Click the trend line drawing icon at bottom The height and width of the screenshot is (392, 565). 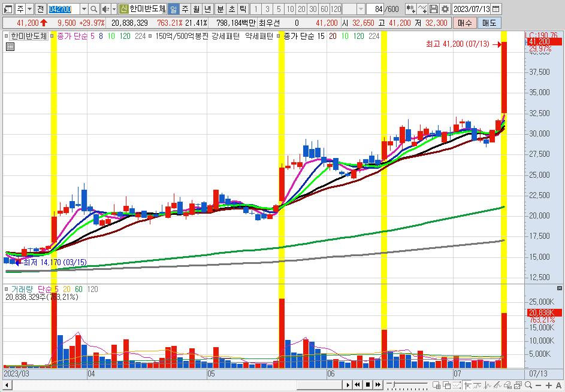(478, 385)
